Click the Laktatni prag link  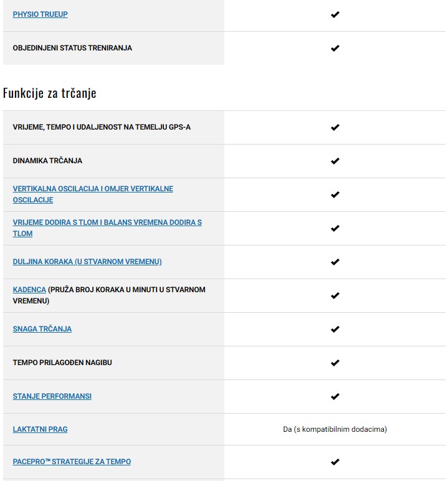point(40,429)
